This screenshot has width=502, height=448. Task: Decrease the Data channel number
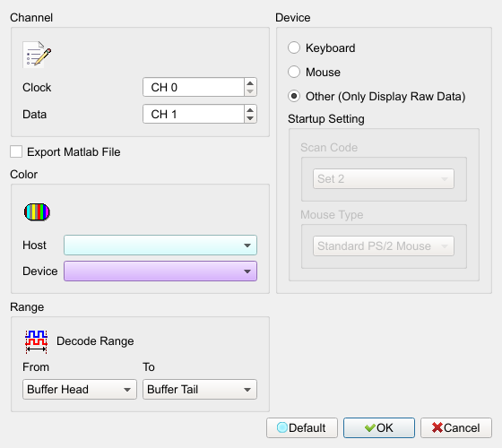click(250, 118)
